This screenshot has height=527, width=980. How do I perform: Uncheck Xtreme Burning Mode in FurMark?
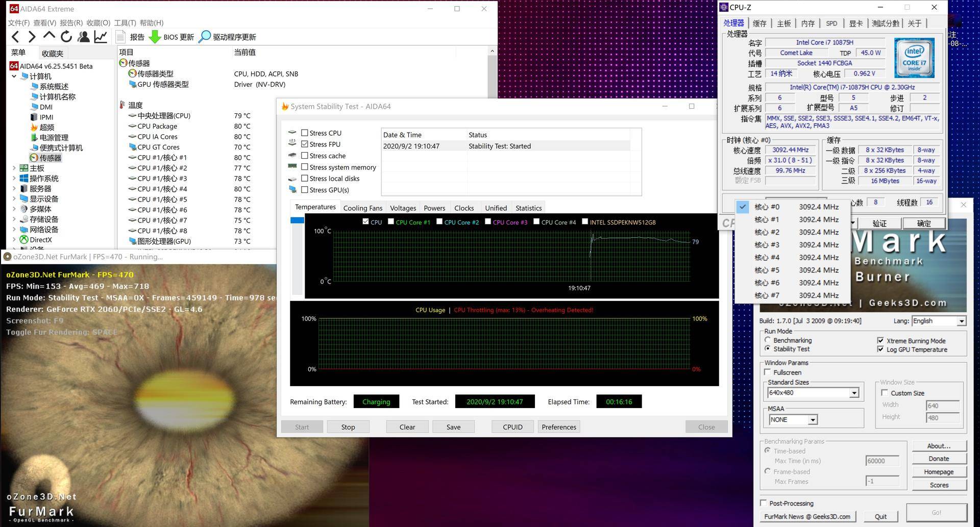[880, 340]
